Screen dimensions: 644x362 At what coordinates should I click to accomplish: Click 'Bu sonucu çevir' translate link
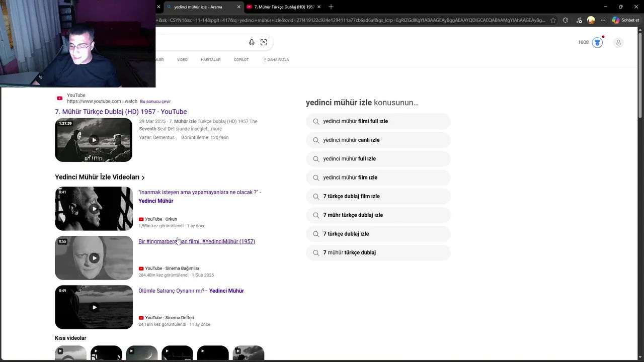click(155, 102)
